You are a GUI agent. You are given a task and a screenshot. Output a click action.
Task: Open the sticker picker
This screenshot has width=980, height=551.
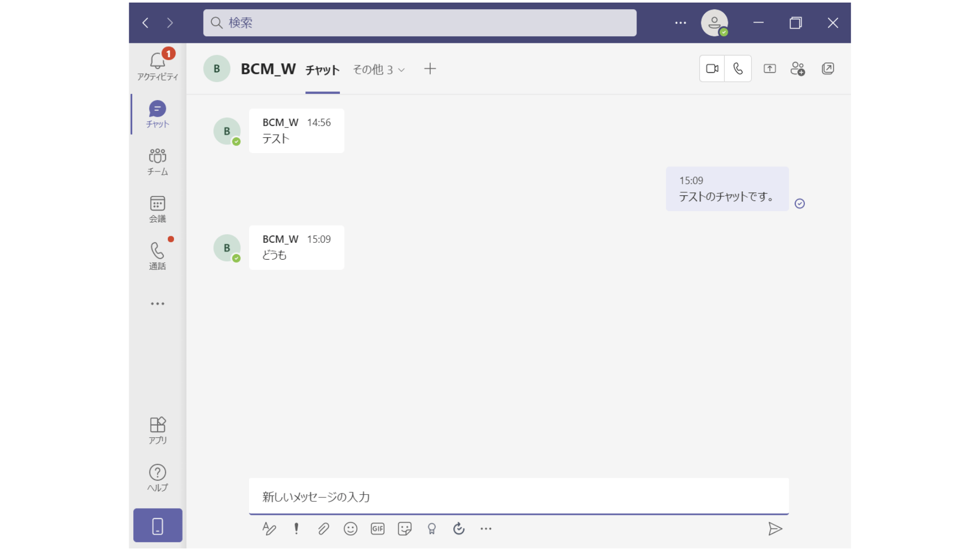pyautogui.click(x=405, y=529)
